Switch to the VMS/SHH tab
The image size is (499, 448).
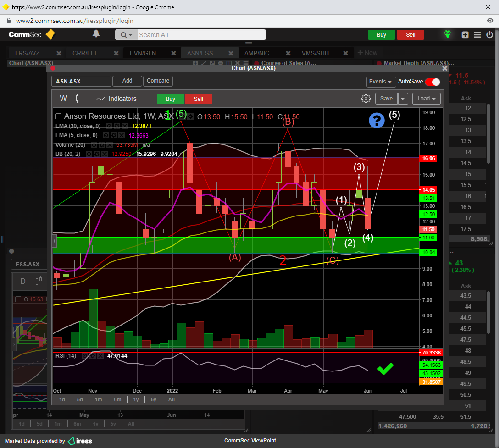315,53
